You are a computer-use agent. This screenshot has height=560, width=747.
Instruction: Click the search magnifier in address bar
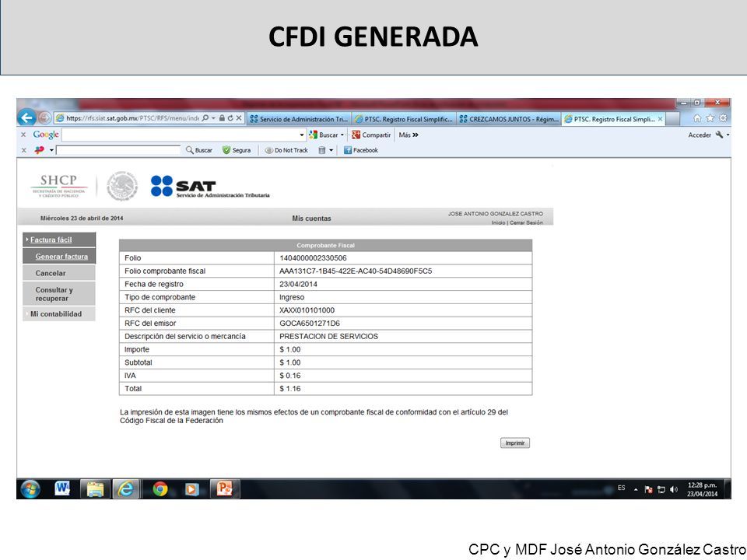pos(205,118)
